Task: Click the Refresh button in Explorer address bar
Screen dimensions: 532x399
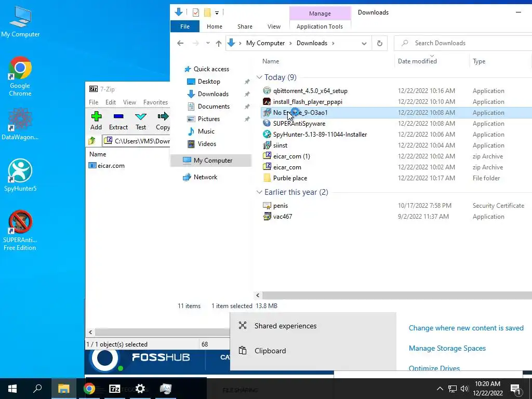Action: click(380, 43)
